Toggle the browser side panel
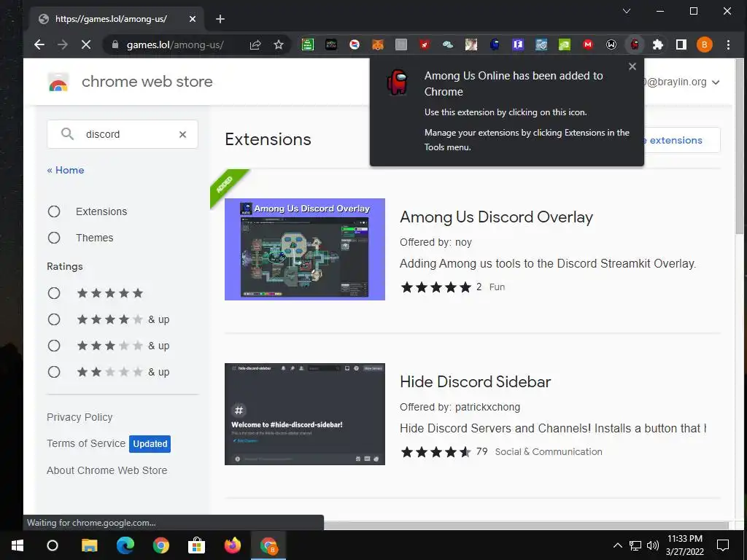Screen dimensions: 747x560 coord(681,44)
